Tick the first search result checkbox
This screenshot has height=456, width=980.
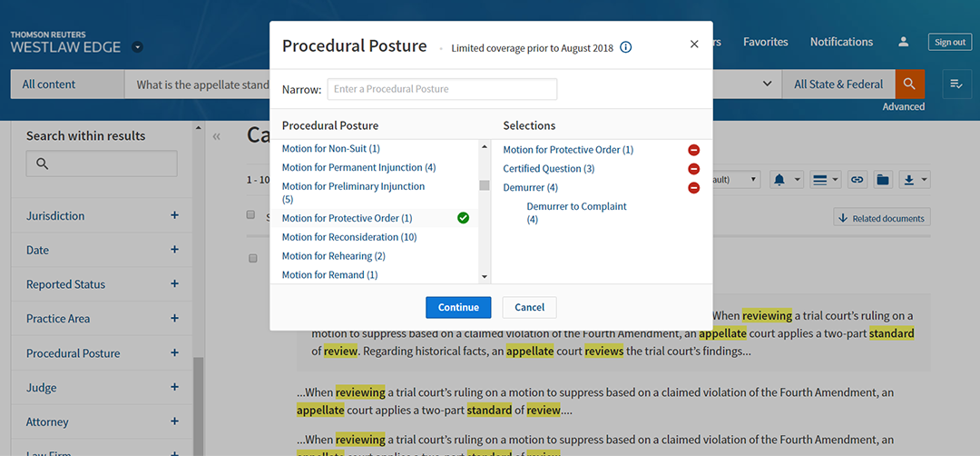pos(253,258)
